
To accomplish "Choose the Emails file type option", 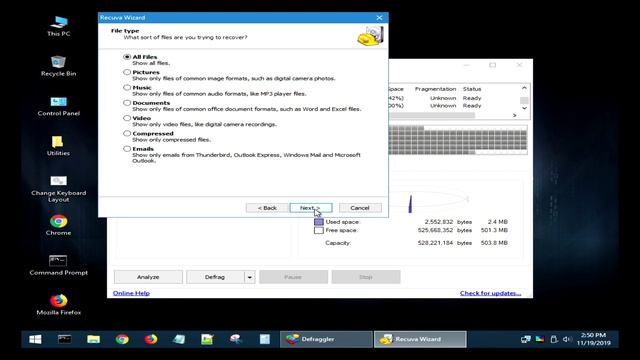I will (x=127, y=149).
